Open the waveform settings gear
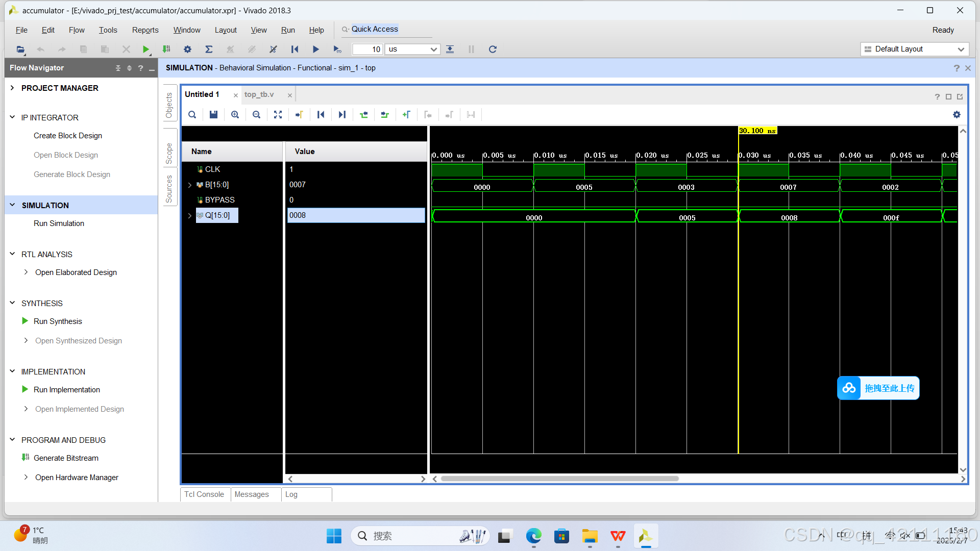The height and width of the screenshot is (551, 980). pyautogui.click(x=957, y=114)
